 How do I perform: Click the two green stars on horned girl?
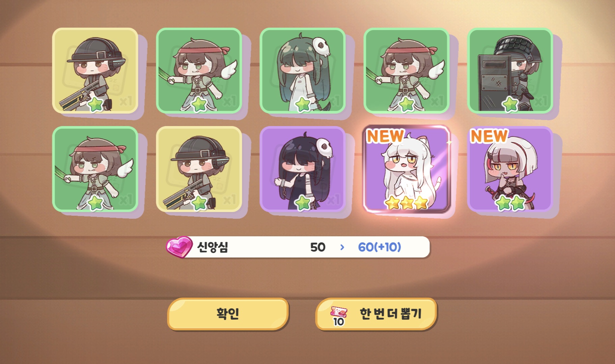(510, 203)
